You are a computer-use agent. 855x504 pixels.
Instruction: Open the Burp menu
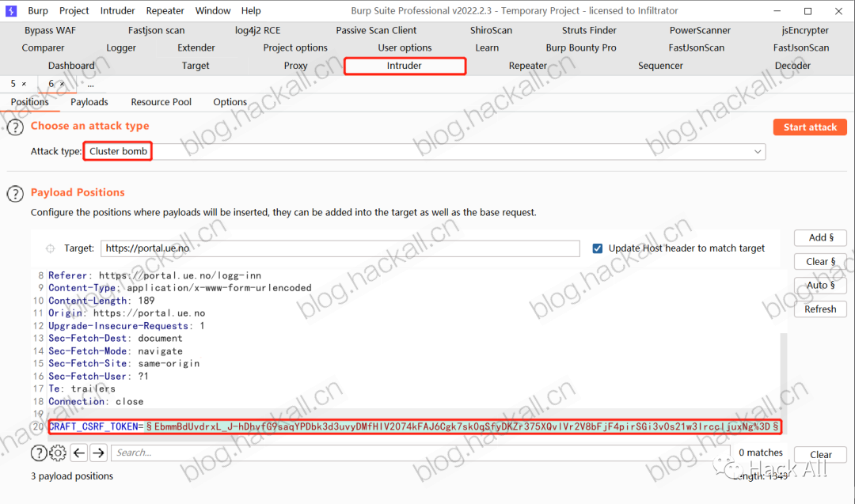coord(38,10)
